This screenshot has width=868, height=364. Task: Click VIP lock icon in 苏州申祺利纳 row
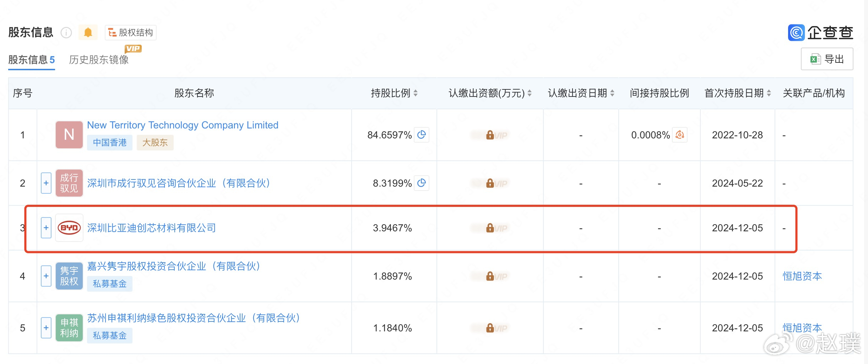click(490, 328)
